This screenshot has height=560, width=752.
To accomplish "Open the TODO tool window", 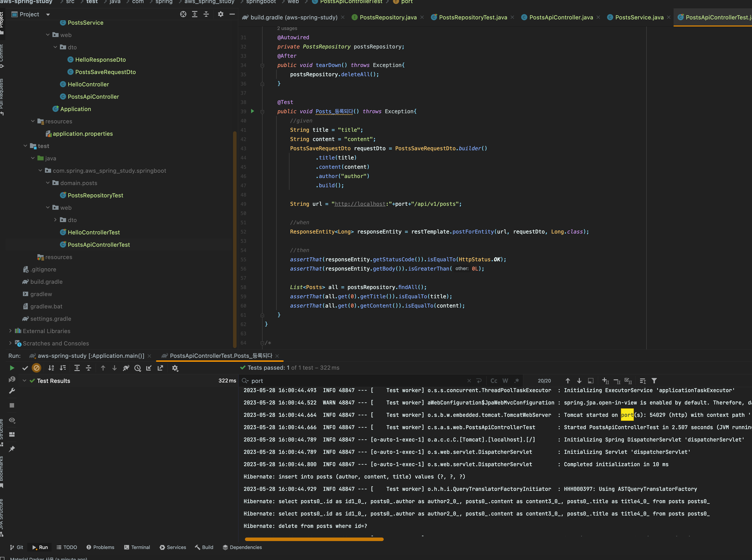I will (x=67, y=547).
